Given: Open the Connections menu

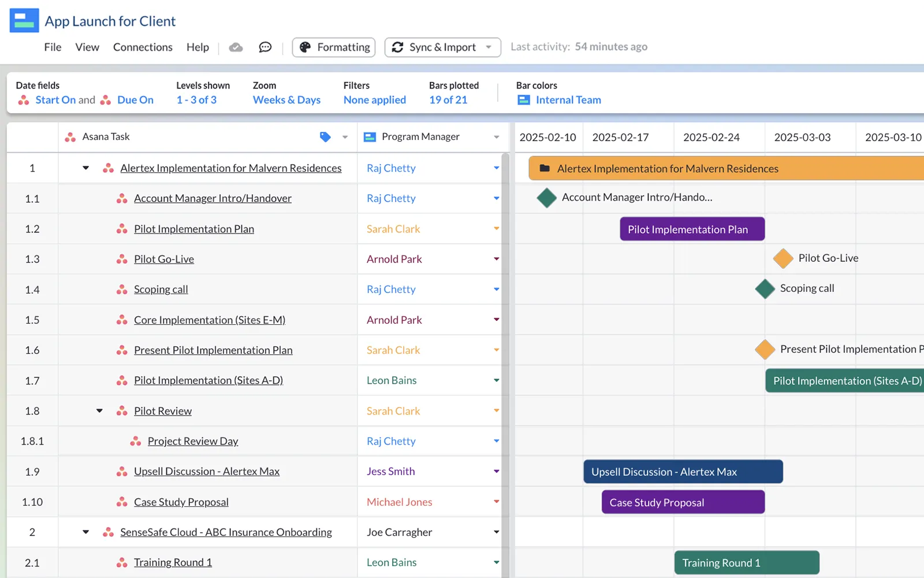Looking at the screenshot, I should (143, 47).
